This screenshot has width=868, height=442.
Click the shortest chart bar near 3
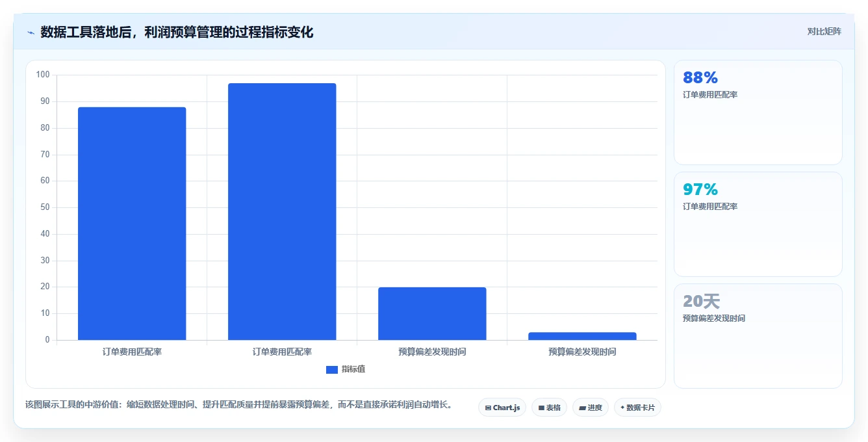582,336
